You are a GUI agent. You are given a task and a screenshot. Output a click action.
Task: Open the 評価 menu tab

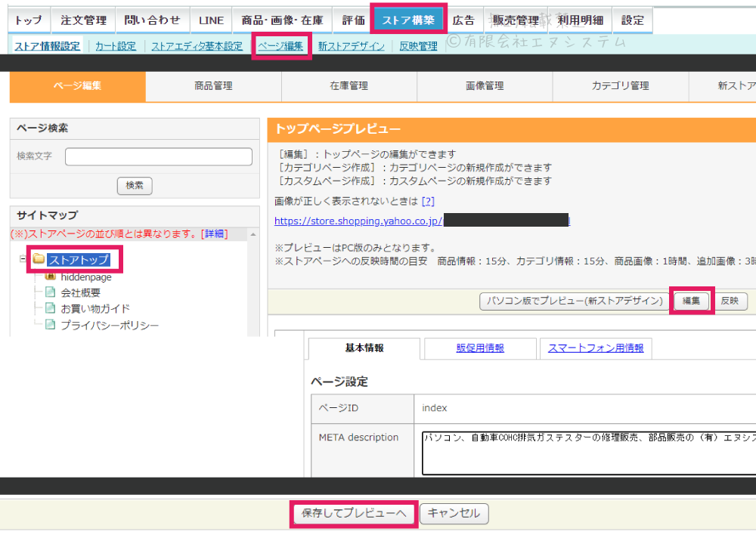[x=353, y=20]
